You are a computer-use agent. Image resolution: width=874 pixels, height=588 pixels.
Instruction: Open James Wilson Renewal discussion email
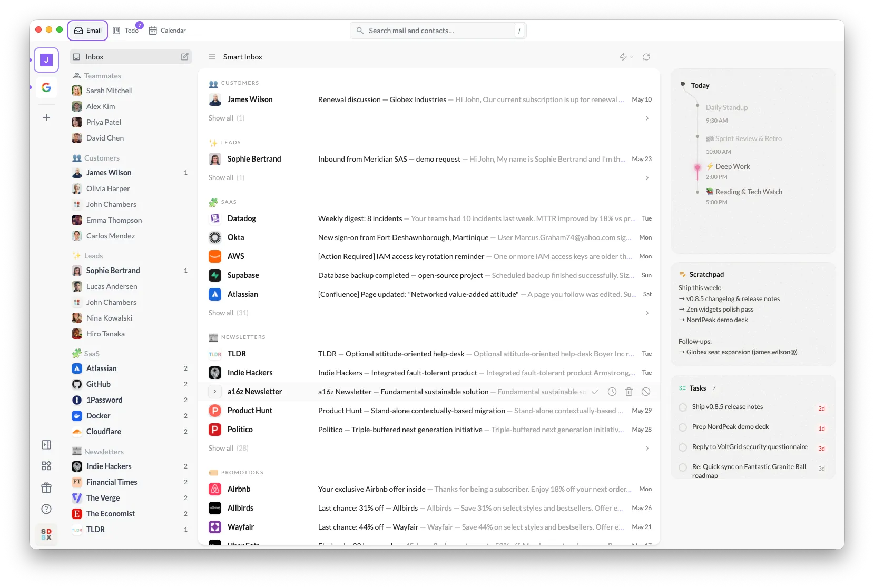point(429,99)
